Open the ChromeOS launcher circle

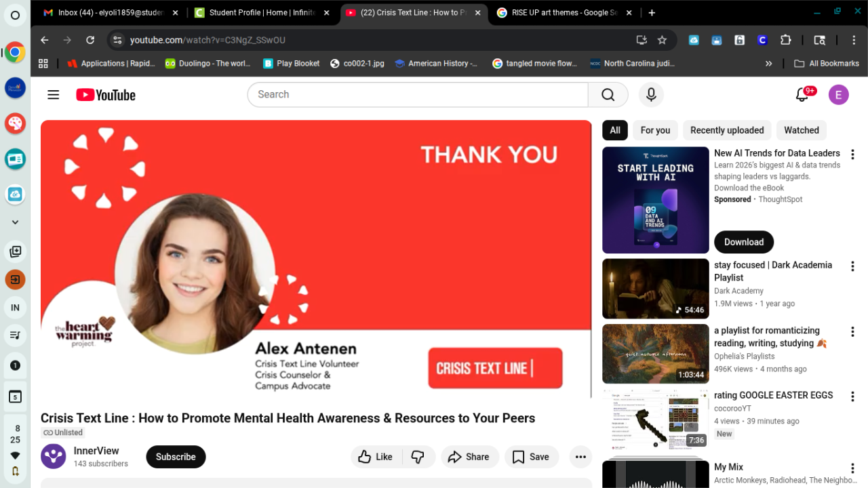[x=15, y=15]
